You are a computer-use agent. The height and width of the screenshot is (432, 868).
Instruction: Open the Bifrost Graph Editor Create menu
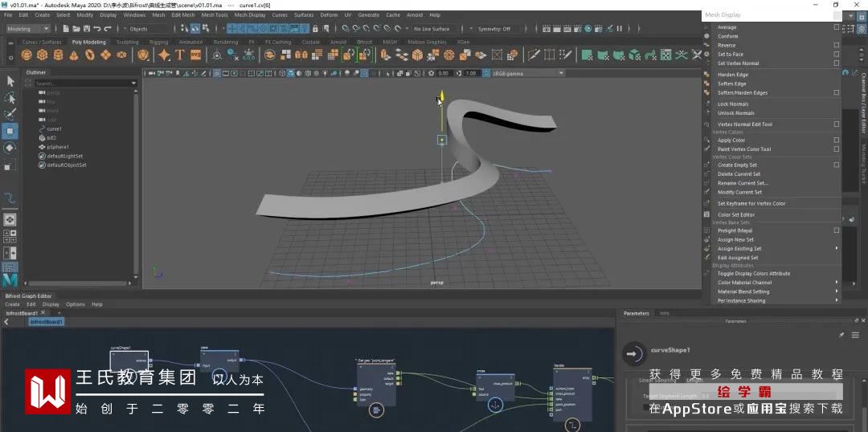12,304
